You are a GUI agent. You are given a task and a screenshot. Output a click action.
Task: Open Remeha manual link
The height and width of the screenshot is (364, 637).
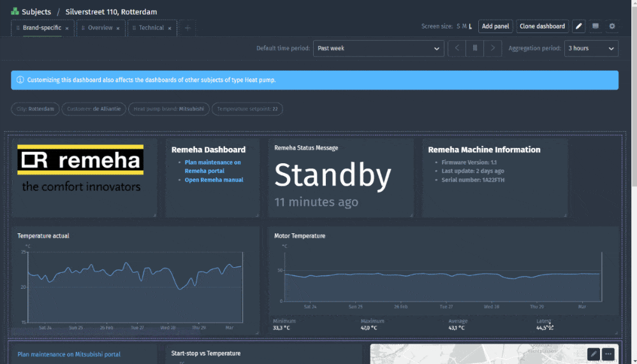213,180
